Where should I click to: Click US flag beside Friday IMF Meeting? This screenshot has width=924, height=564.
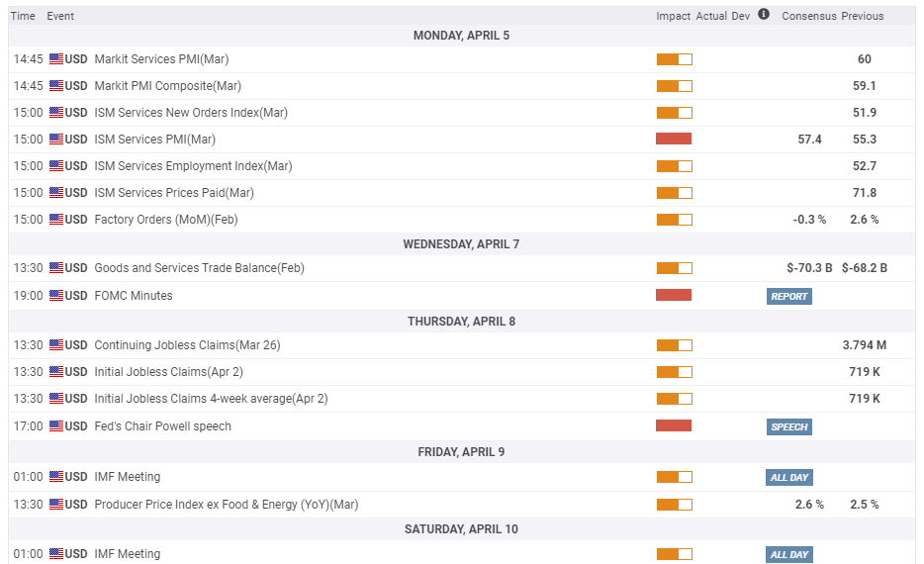[x=56, y=477]
